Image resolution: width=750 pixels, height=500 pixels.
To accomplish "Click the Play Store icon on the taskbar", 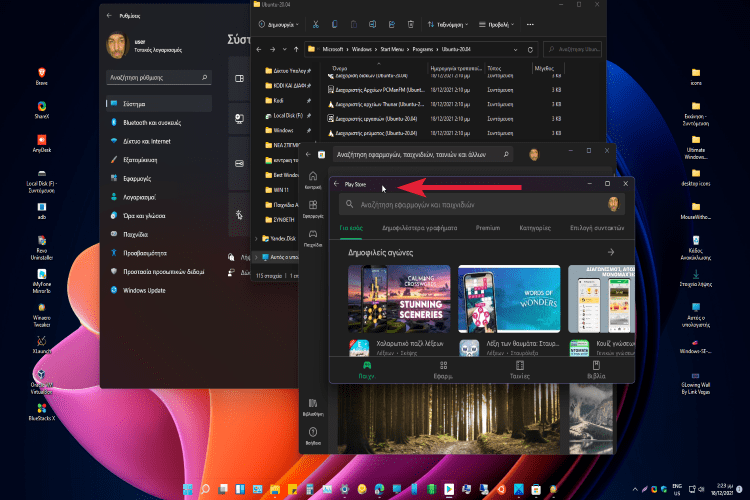I will (x=449, y=489).
